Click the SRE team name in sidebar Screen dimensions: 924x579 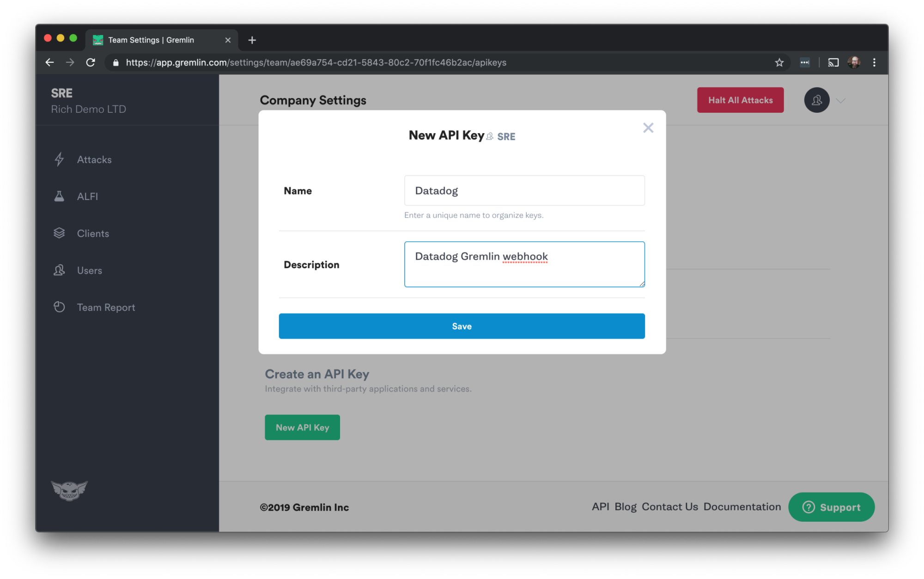click(x=62, y=93)
